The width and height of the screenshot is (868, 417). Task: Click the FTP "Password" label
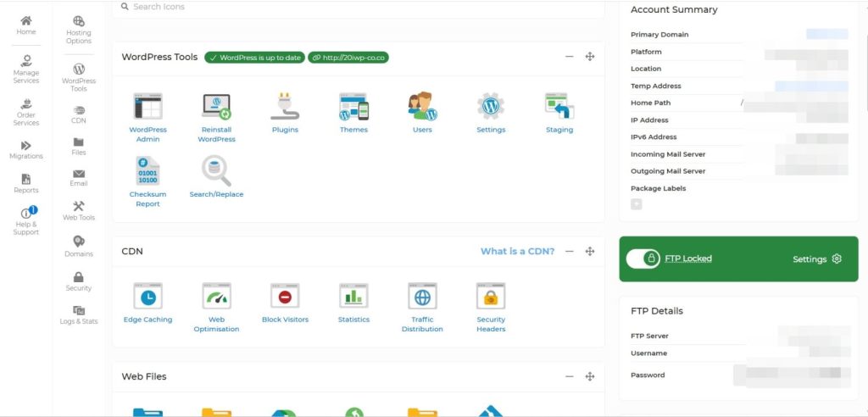point(648,375)
